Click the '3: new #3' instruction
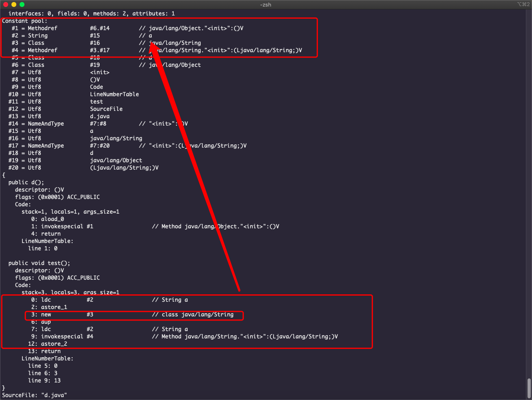 (132, 314)
